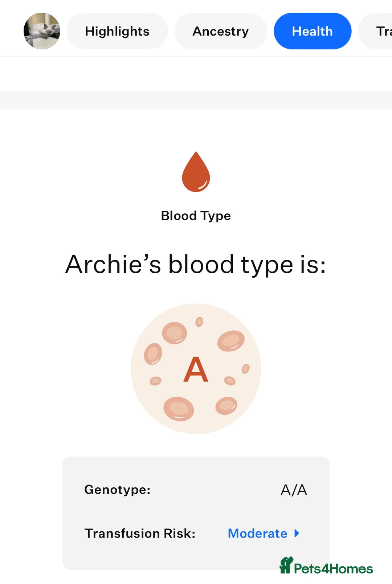392x584 pixels.
Task: Click the tiny blood cell above the A
Action: [199, 322]
